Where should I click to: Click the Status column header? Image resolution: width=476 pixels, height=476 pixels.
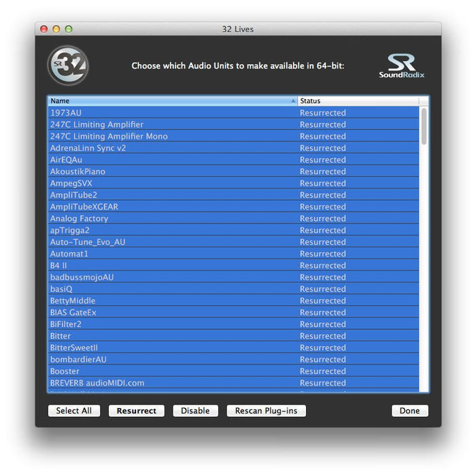(x=357, y=101)
